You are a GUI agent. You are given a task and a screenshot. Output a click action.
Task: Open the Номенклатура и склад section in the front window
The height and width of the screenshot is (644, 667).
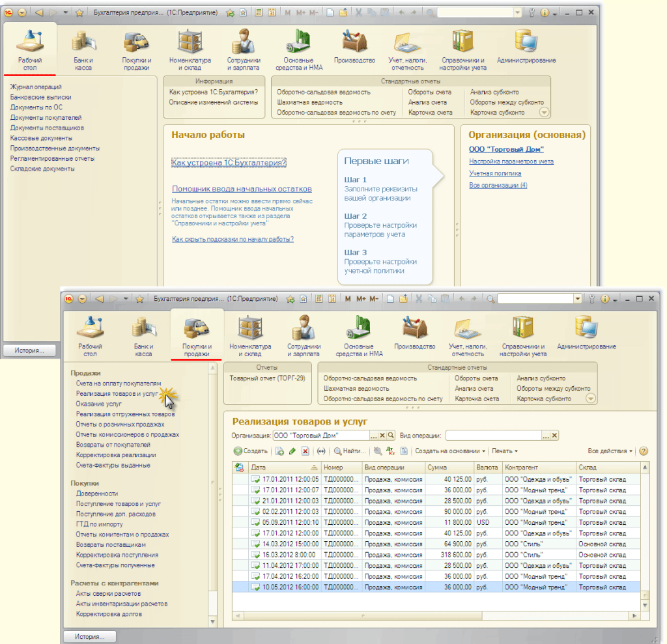click(250, 335)
